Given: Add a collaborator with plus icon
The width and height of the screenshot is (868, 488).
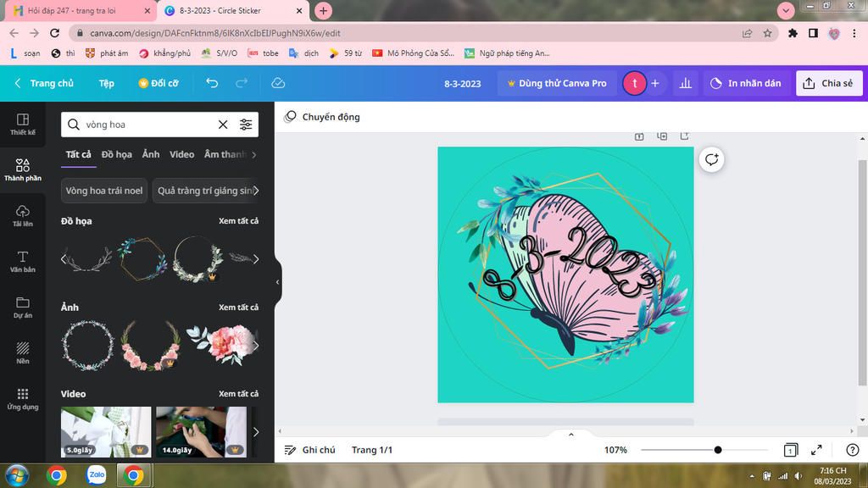Looking at the screenshot, I should pos(655,83).
